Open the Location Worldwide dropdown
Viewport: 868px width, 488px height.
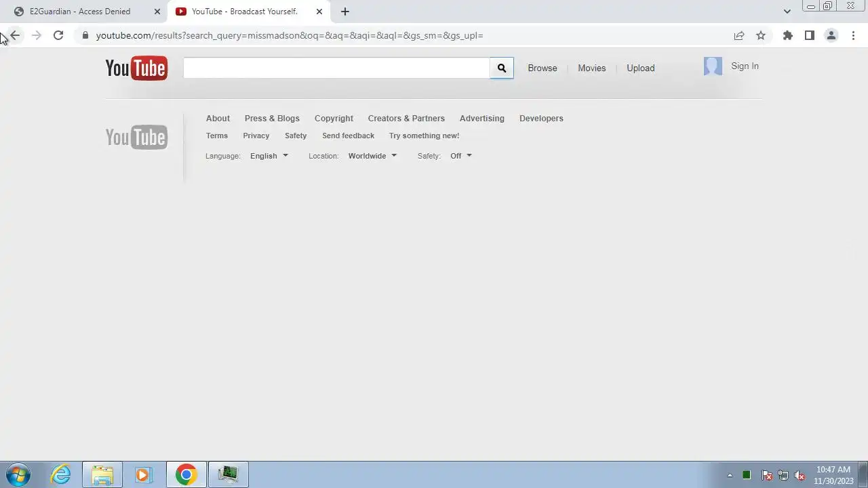click(372, 156)
